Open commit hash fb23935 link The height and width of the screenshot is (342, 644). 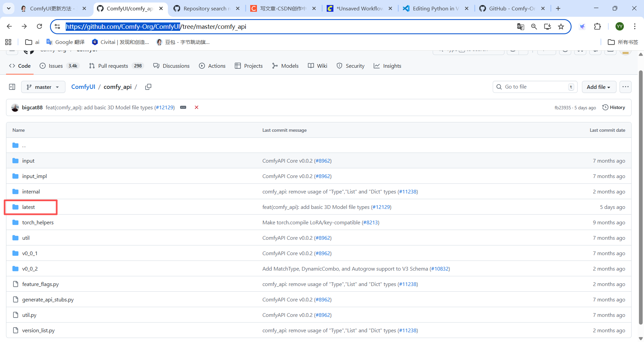click(562, 108)
